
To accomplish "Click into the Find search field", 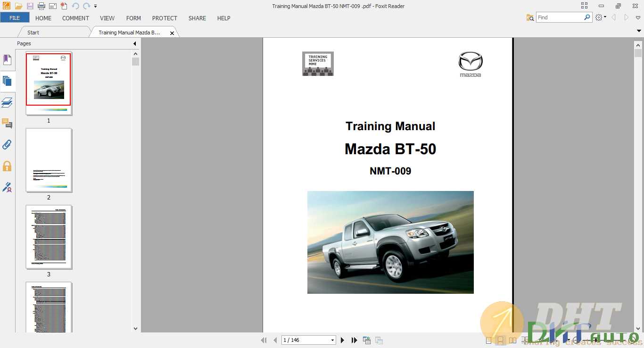I will click(560, 17).
